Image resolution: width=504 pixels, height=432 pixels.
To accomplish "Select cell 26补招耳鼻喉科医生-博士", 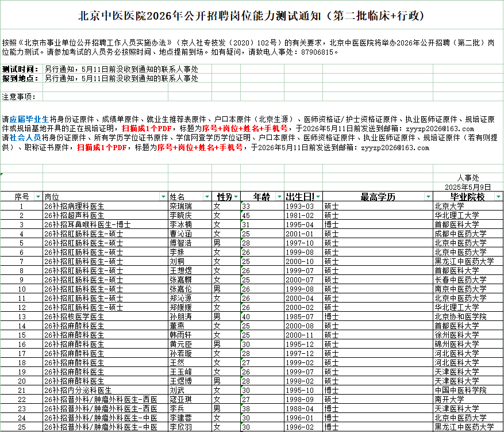I will [x=105, y=224].
